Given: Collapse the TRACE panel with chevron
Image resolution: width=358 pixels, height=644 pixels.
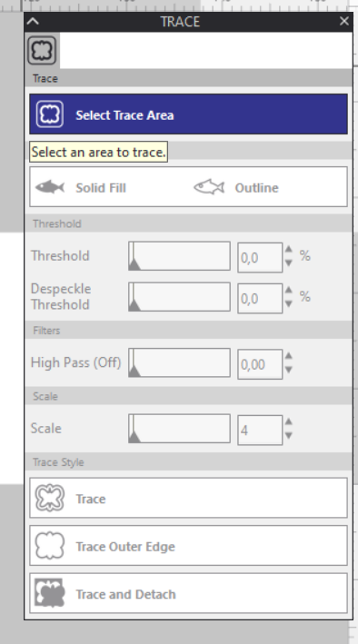Looking at the screenshot, I should click(x=33, y=22).
